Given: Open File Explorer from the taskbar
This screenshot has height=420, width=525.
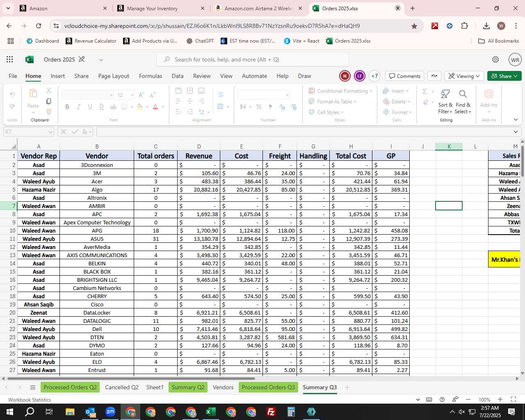Looking at the screenshot, I should pos(70,412).
